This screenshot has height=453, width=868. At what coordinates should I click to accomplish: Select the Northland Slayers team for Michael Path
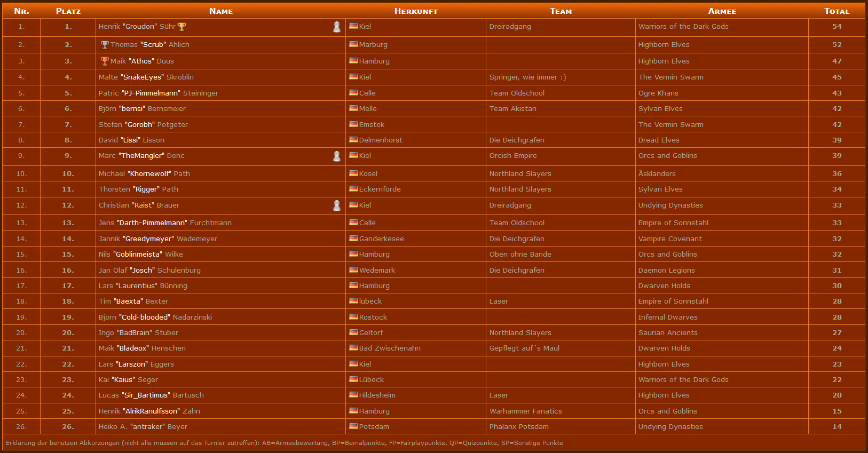[x=520, y=173]
